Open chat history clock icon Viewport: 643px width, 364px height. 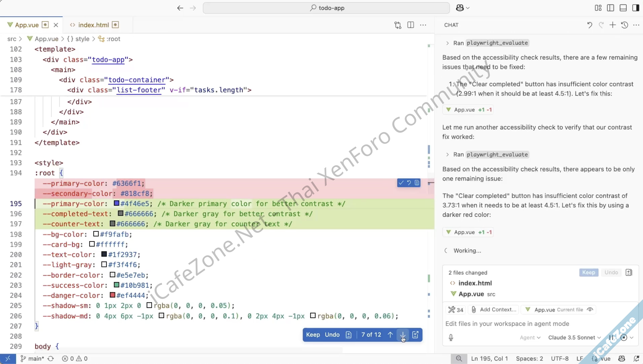coord(624,25)
